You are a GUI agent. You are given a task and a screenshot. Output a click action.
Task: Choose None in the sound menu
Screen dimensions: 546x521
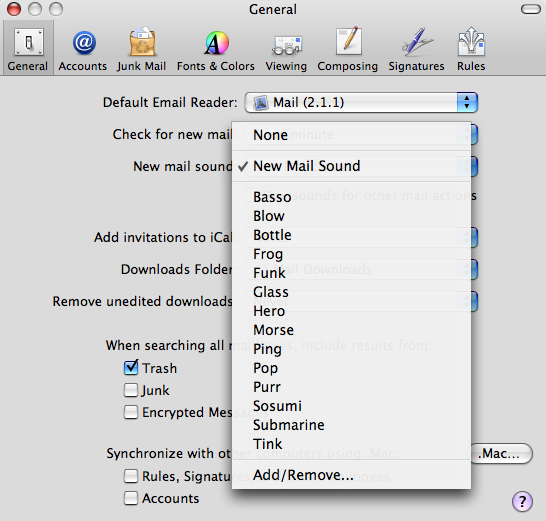pyautogui.click(x=351, y=135)
